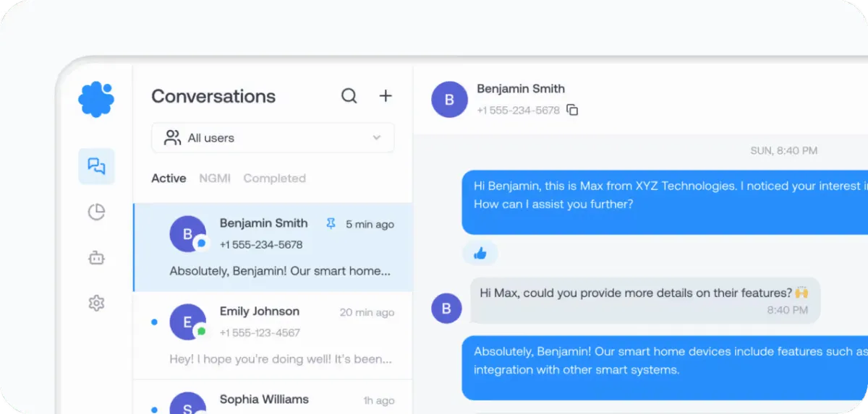Click the blue flower app logo
This screenshot has width=868, height=414.
[96, 99]
